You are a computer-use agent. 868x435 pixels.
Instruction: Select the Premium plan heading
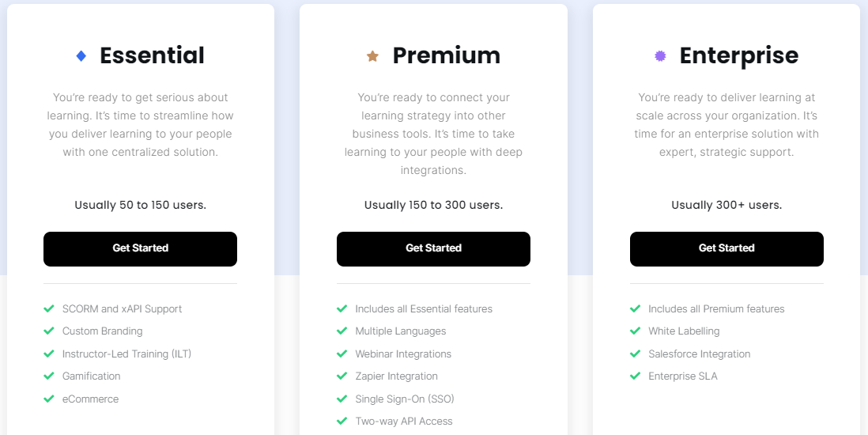point(446,55)
